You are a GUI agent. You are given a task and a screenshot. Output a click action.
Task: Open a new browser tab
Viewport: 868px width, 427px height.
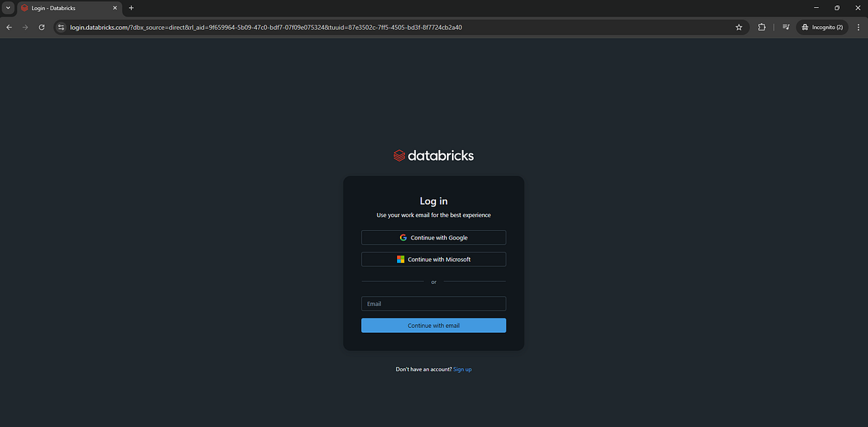pyautogui.click(x=131, y=8)
